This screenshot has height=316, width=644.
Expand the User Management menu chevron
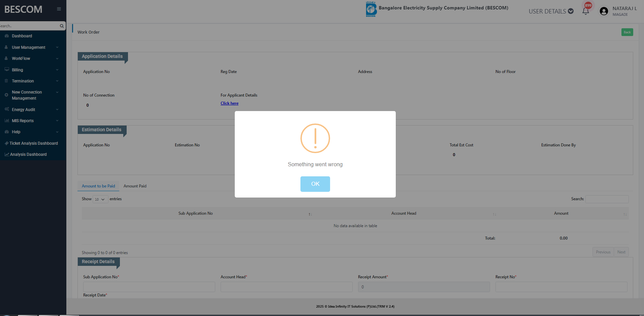click(57, 47)
